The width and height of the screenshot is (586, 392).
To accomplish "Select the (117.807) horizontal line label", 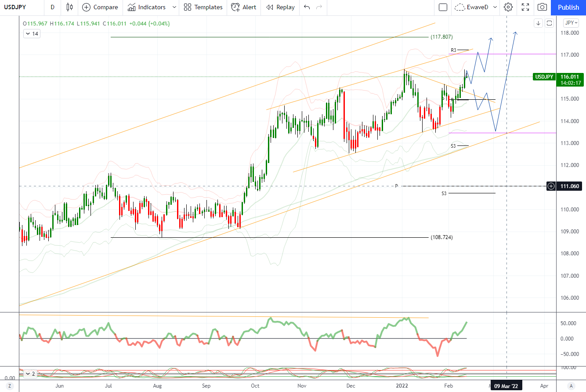I will pos(441,37).
